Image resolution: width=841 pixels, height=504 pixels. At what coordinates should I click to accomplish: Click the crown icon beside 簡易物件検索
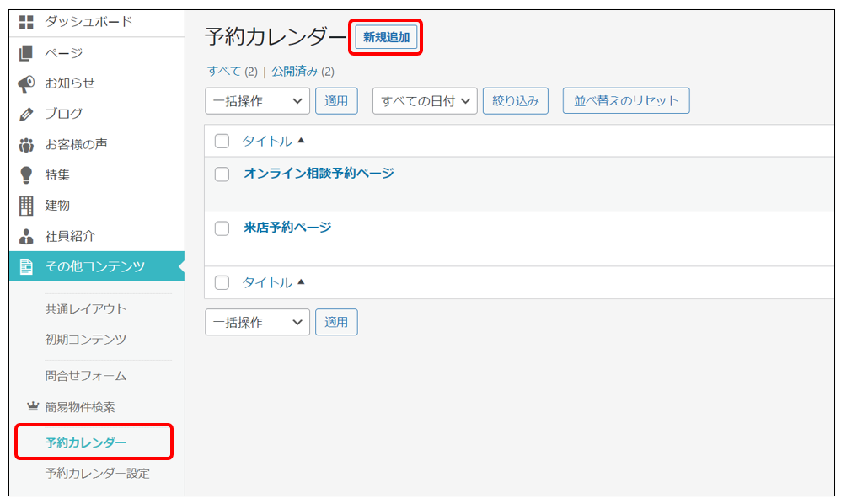pos(33,406)
